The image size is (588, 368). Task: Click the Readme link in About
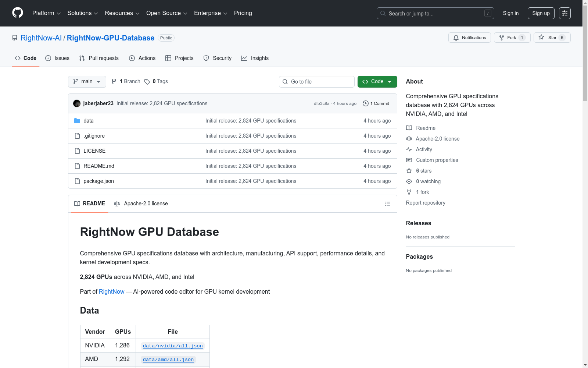pyautogui.click(x=421, y=128)
